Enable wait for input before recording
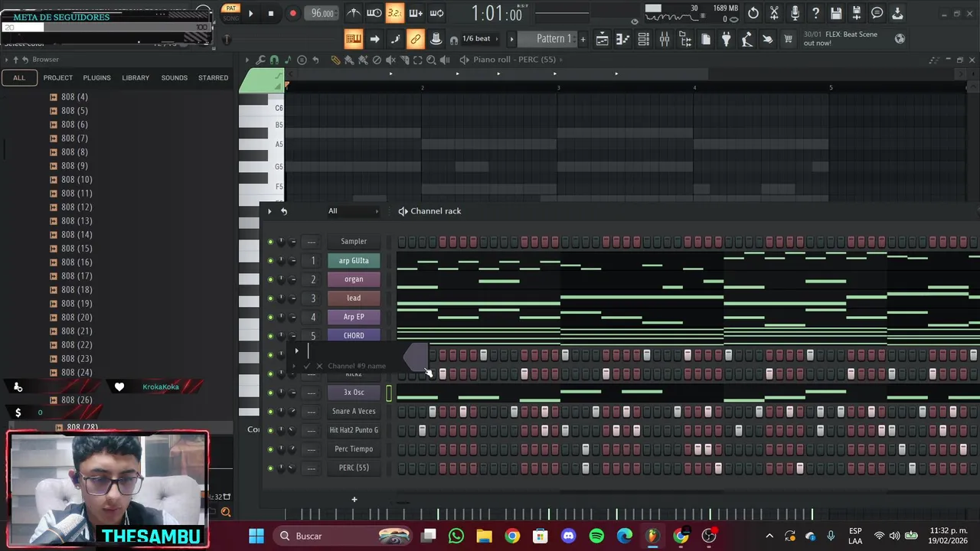This screenshot has width=980, height=551. pos(374,13)
